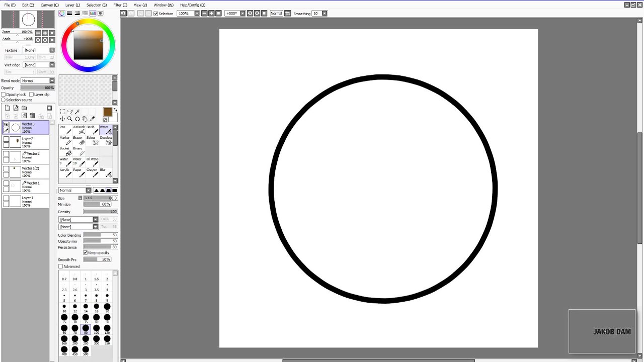The width and height of the screenshot is (644, 362).
Task: Switch to the Eraser tool
Action: click(79, 140)
